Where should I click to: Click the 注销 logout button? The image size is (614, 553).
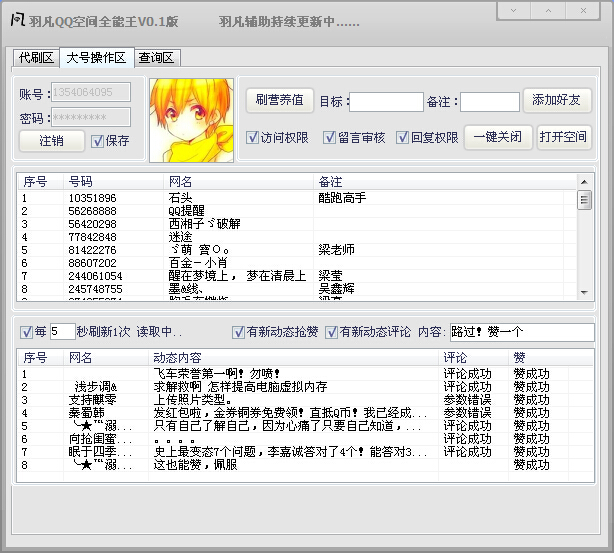(x=52, y=141)
